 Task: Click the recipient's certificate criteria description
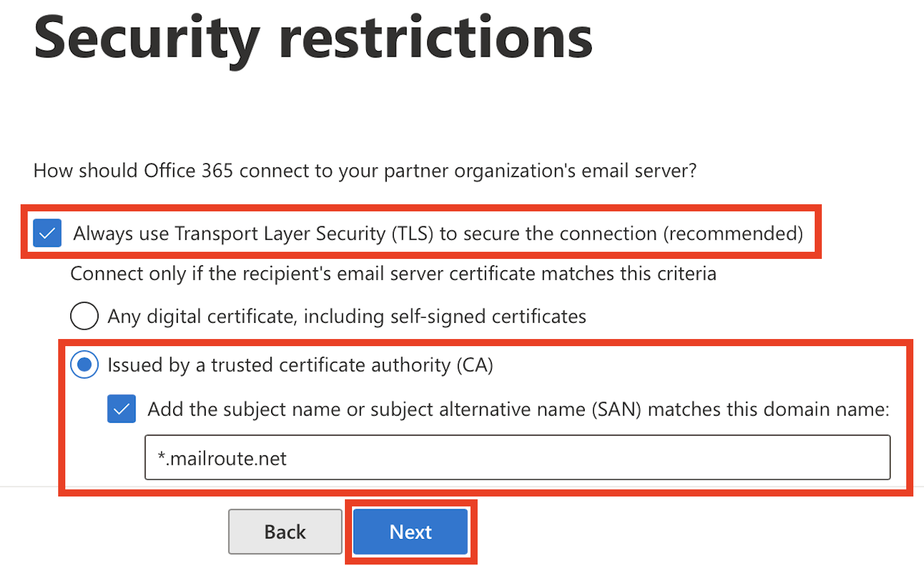coord(393,273)
